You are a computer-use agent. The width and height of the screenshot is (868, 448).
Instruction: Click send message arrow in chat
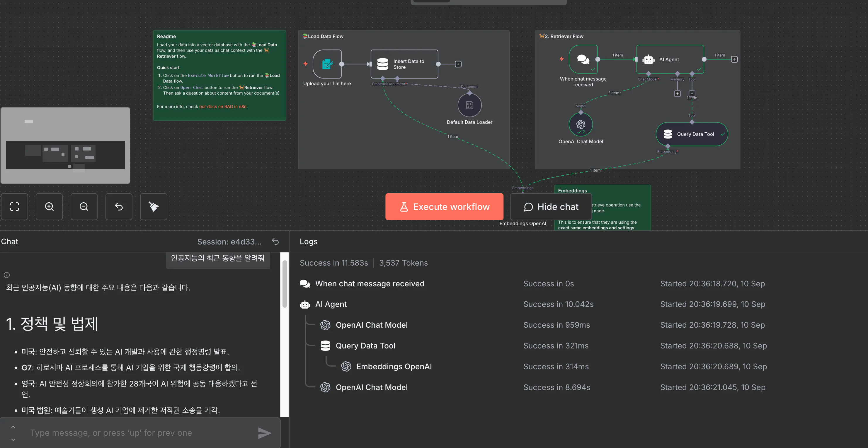pos(265,433)
